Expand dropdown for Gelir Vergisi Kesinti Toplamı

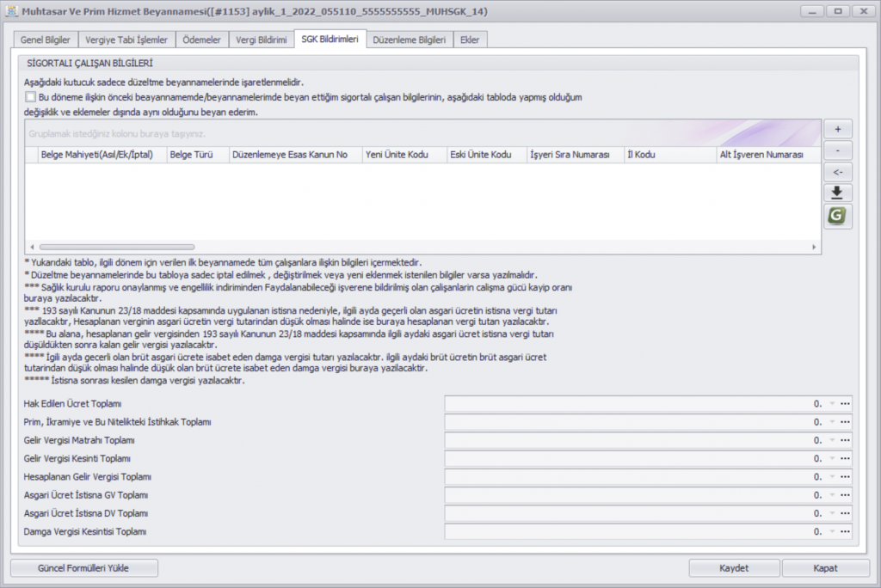pyautogui.click(x=832, y=459)
